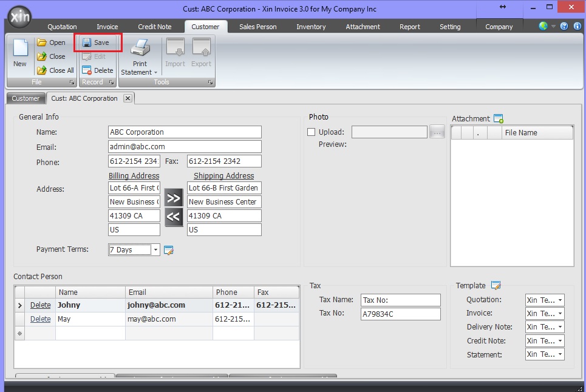
Task: Click Close in the File group
Action: 52,56
